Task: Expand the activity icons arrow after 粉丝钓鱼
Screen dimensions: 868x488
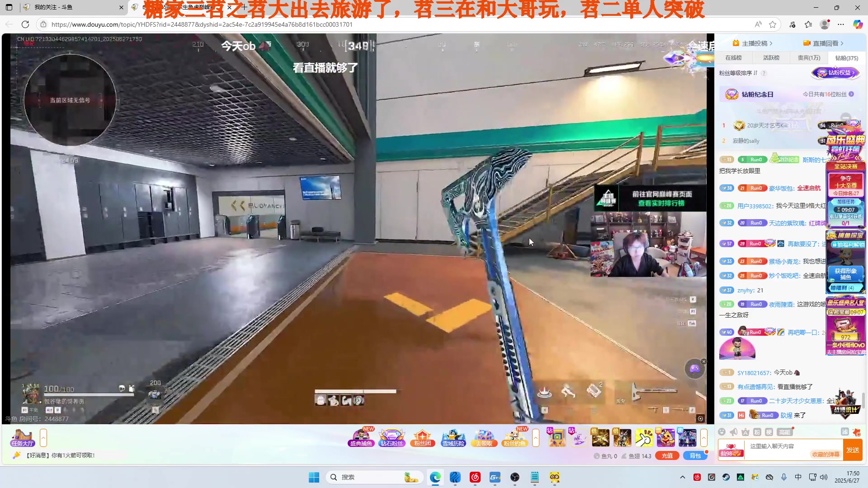Action: point(536,437)
